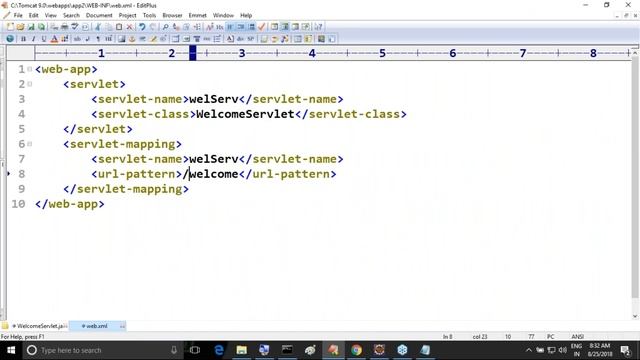Click the '/welcome' url-pattern text on line 8
The width and height of the screenshot is (640, 360).
210,174
